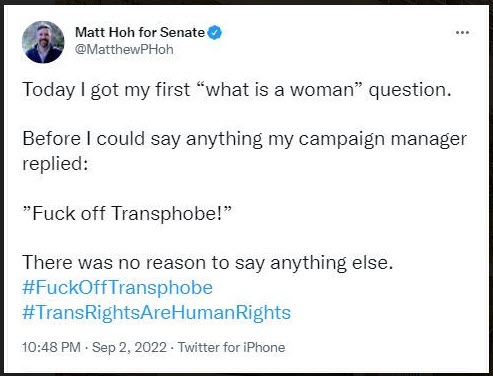Click the quoted phrase "what is a woman"
This screenshot has width=493, height=376.
click(x=279, y=90)
